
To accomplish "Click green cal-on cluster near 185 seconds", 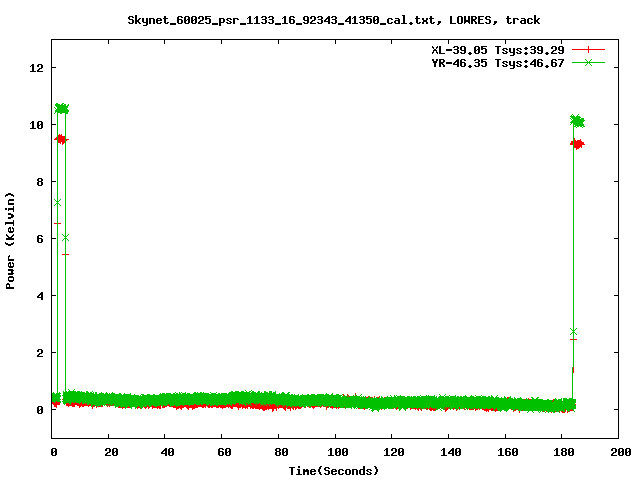I will [x=577, y=121].
